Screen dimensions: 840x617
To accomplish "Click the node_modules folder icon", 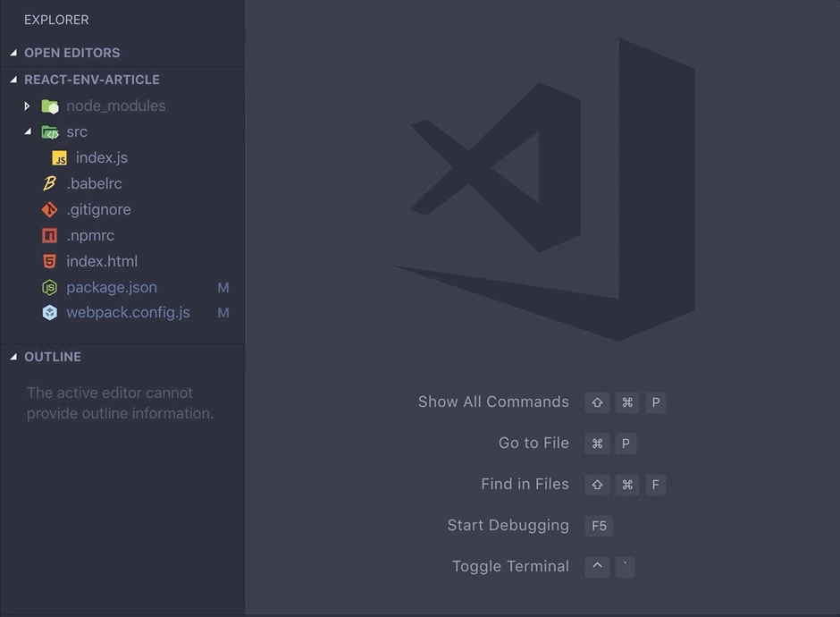I will 50,106.
